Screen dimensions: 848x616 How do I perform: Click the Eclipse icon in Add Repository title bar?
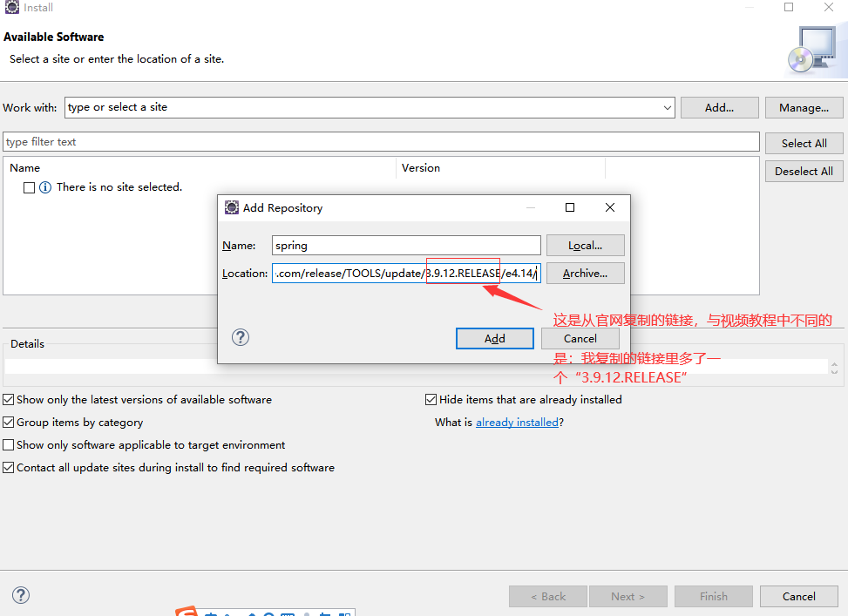[232, 207]
